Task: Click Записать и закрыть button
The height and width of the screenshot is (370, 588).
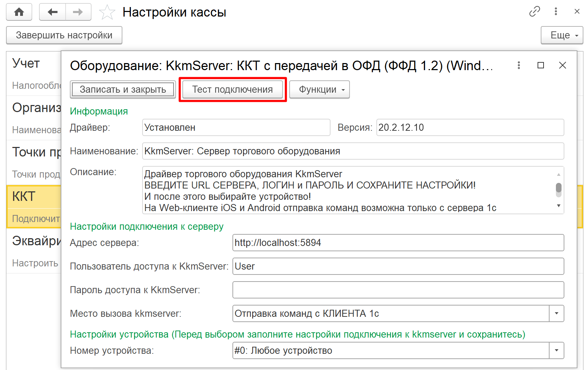Action: (x=123, y=90)
